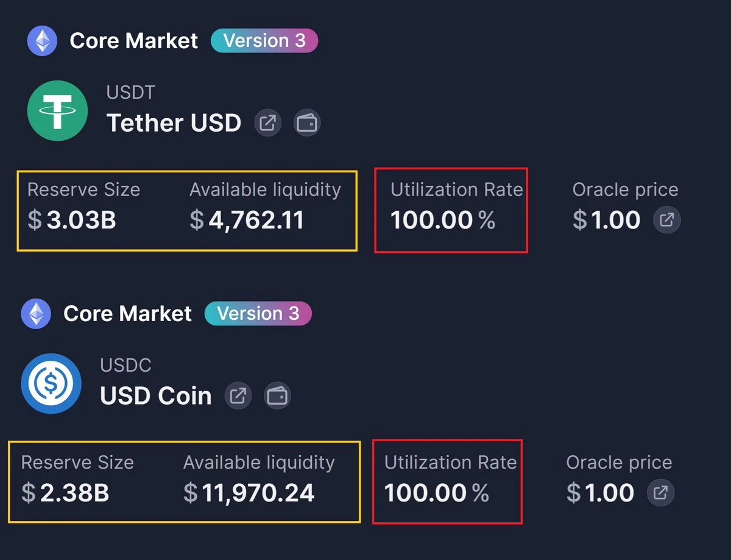The height and width of the screenshot is (560, 731).
Task: Click the USD Coin asset name
Action: (x=155, y=395)
